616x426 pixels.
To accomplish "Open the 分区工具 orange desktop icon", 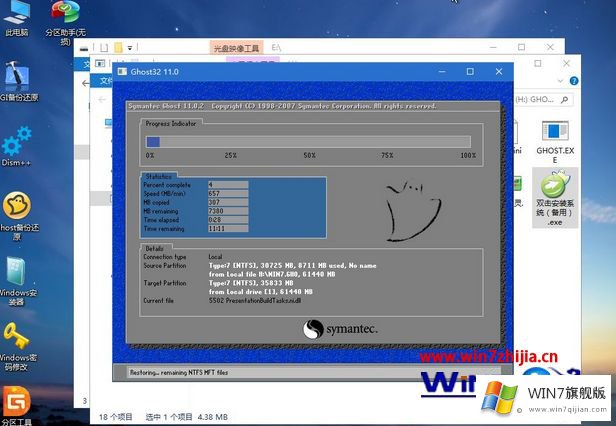I will tap(16, 406).
